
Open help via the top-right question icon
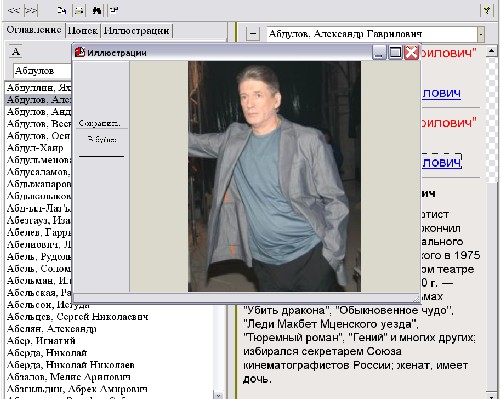(x=487, y=10)
